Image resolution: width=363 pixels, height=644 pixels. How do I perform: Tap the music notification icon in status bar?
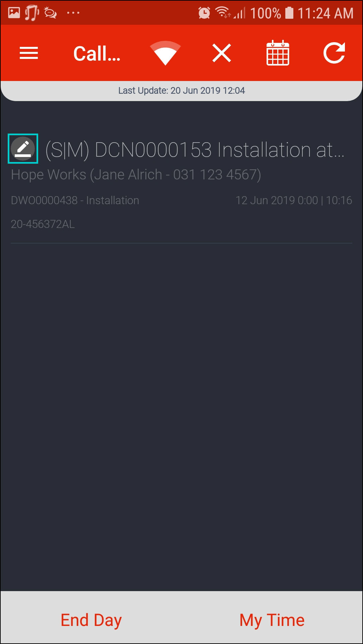(x=32, y=13)
